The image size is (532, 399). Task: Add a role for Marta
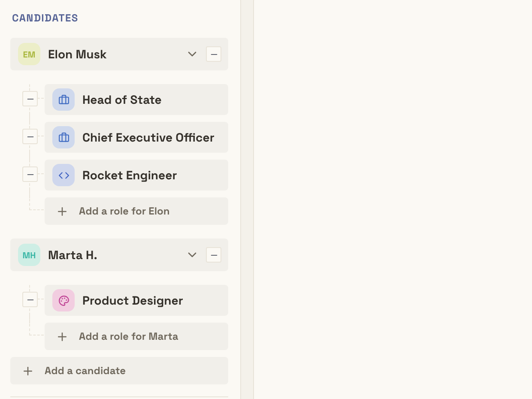tap(136, 336)
